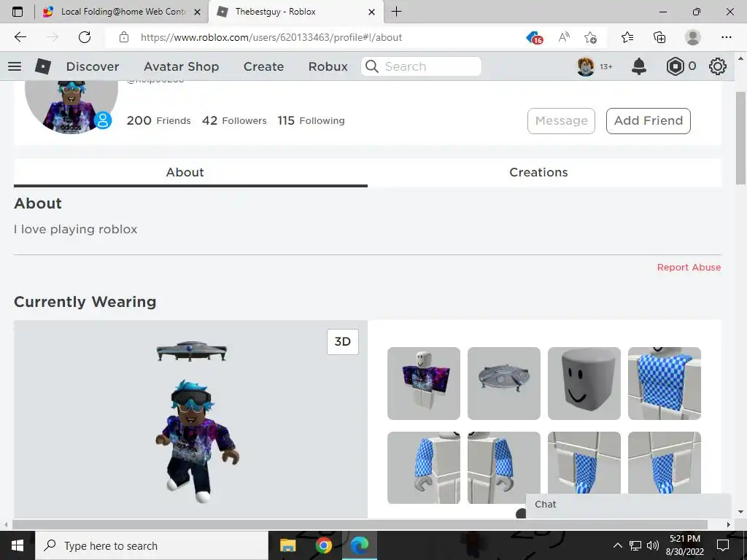Select the Thebestguy - Roblox browser tab
The width and height of the screenshot is (747, 560).
[x=295, y=12]
